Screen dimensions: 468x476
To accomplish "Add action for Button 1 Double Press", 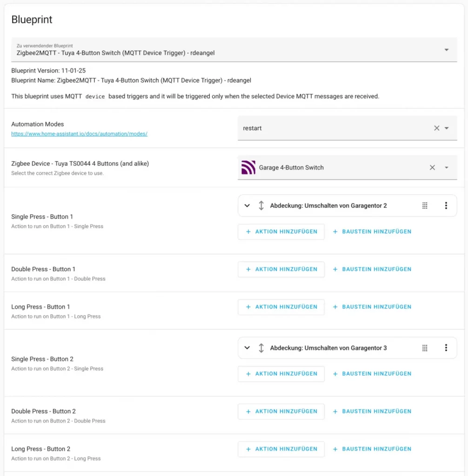I will tap(281, 269).
